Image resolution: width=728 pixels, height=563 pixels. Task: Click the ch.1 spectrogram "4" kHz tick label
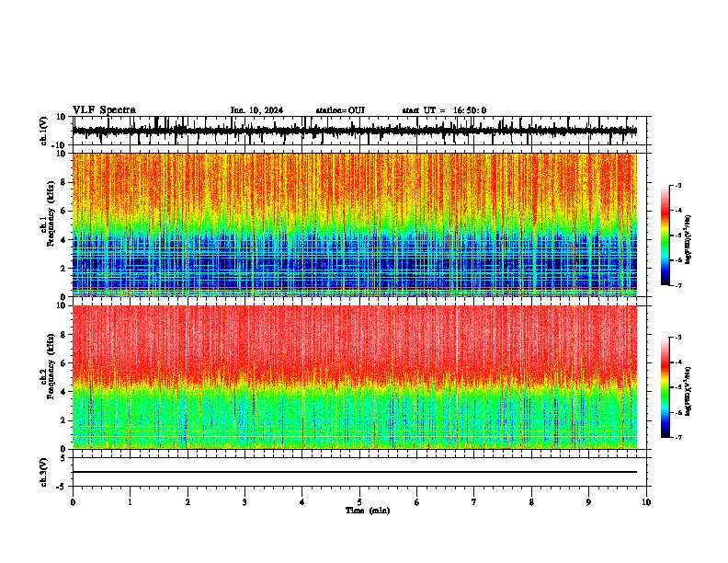[63, 240]
